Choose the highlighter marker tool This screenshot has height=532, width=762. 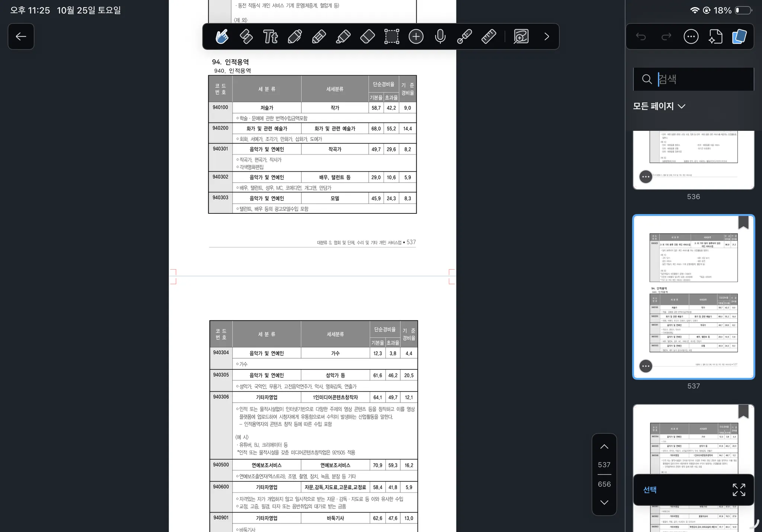pos(343,36)
